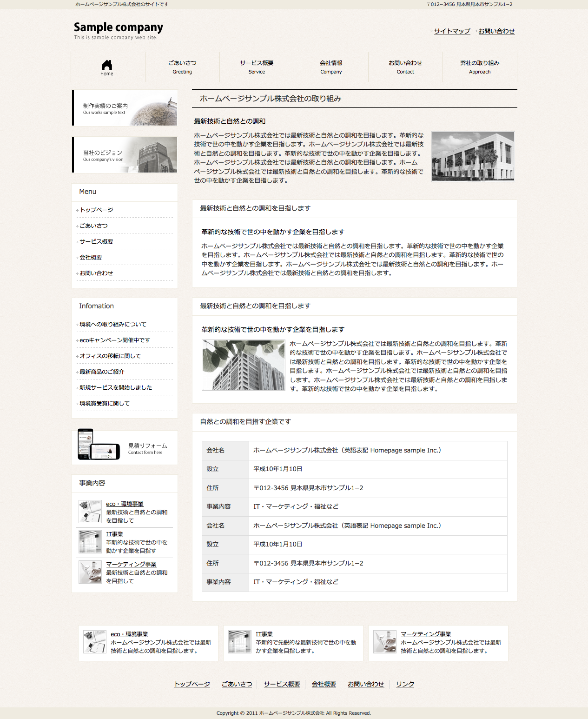Click bottom card IT事業 thumbnail
The image size is (588, 719).
pyautogui.click(x=240, y=642)
